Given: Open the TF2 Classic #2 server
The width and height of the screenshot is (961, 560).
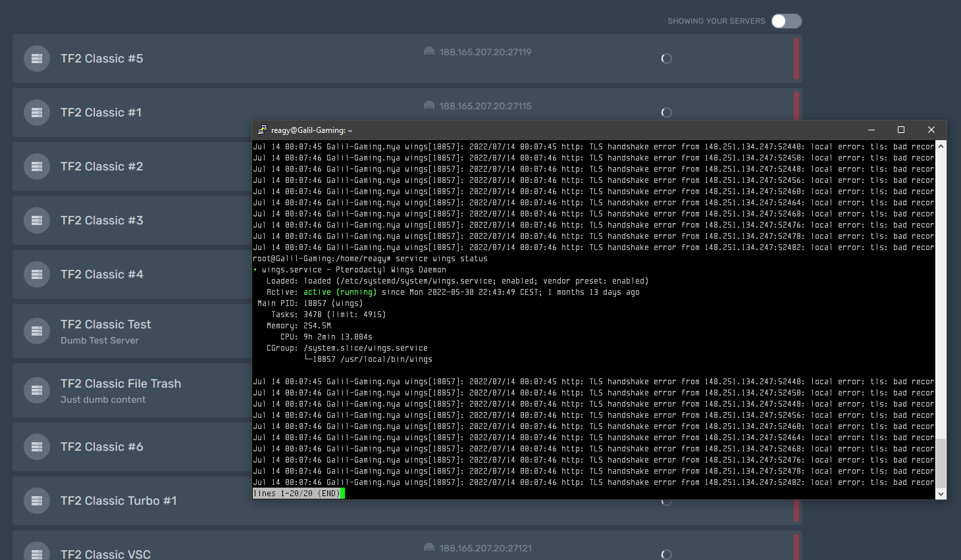Looking at the screenshot, I should pyautogui.click(x=102, y=166).
